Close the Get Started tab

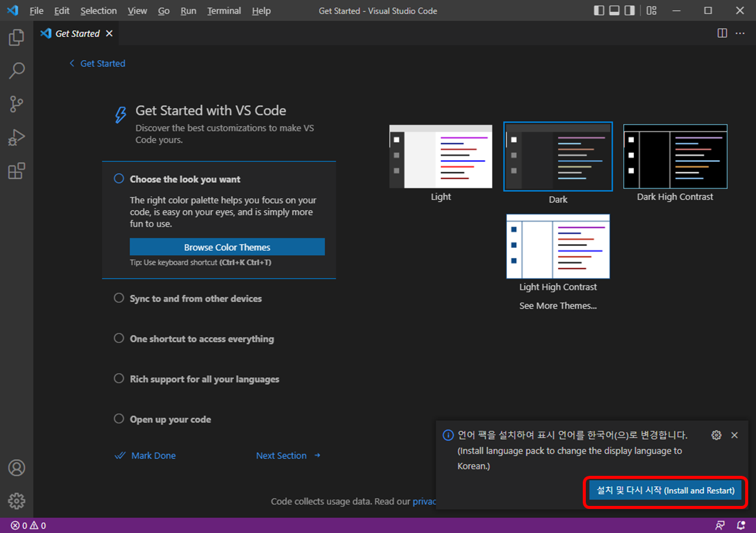pyautogui.click(x=109, y=34)
